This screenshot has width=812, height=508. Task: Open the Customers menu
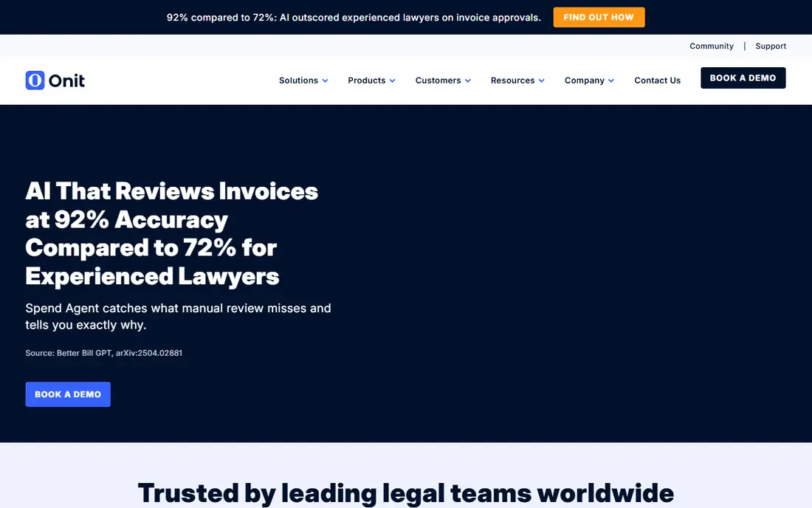(438, 80)
